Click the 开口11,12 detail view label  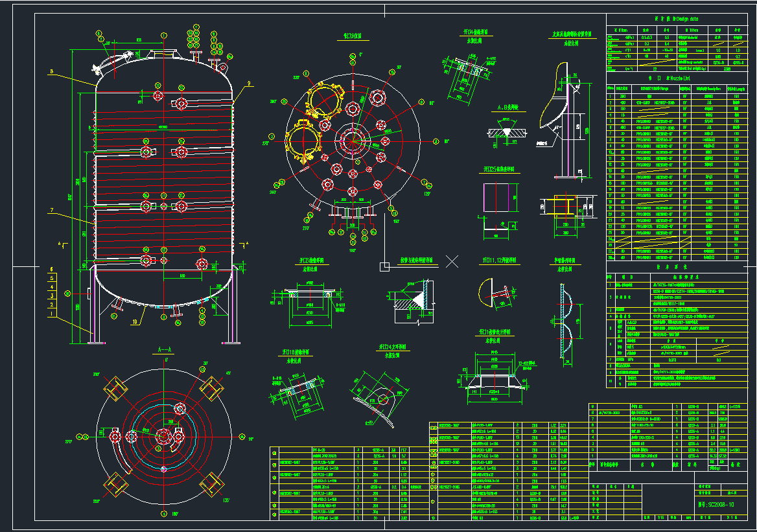click(x=500, y=260)
